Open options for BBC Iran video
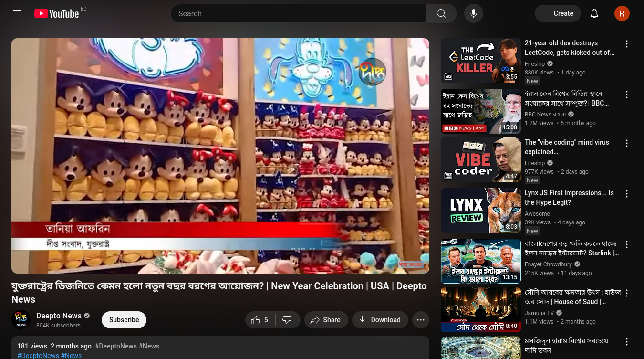The image size is (644, 359). click(x=627, y=95)
